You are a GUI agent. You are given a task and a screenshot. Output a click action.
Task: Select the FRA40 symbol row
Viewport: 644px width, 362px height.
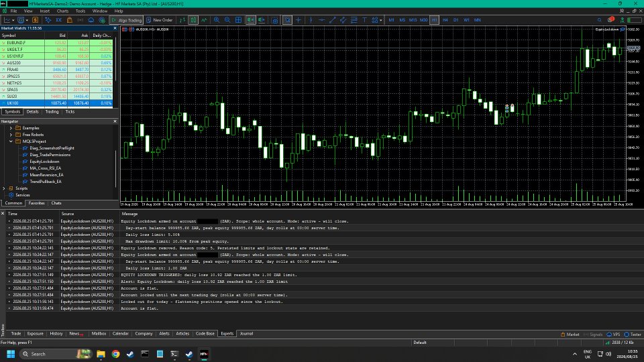[x=56, y=70]
